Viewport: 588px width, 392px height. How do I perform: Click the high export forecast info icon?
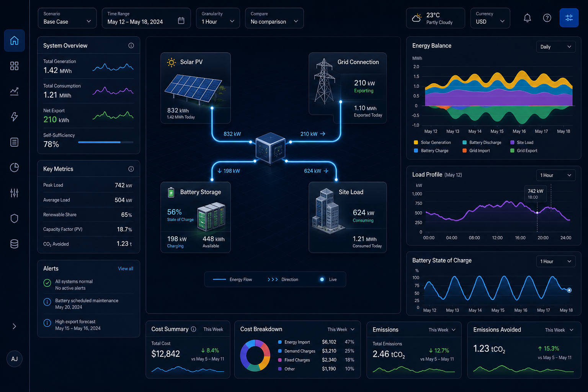[x=47, y=323]
